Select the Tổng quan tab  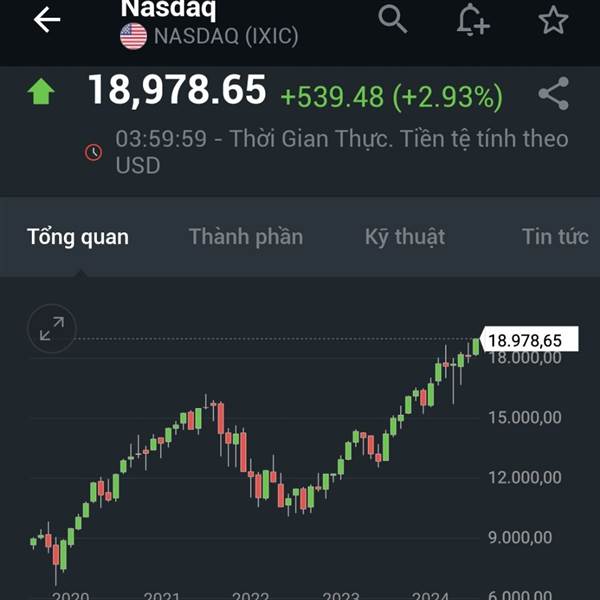(78, 237)
